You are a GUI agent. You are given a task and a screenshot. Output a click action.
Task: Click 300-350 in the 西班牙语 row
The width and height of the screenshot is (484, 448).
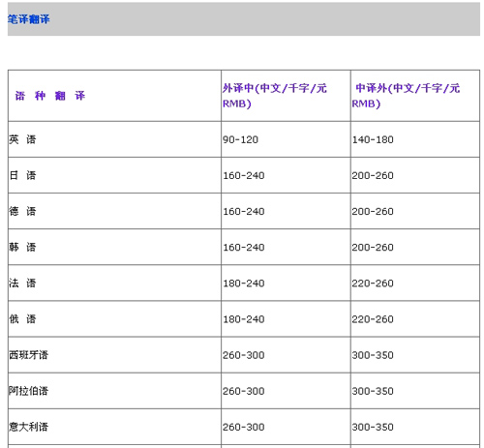[373, 355]
